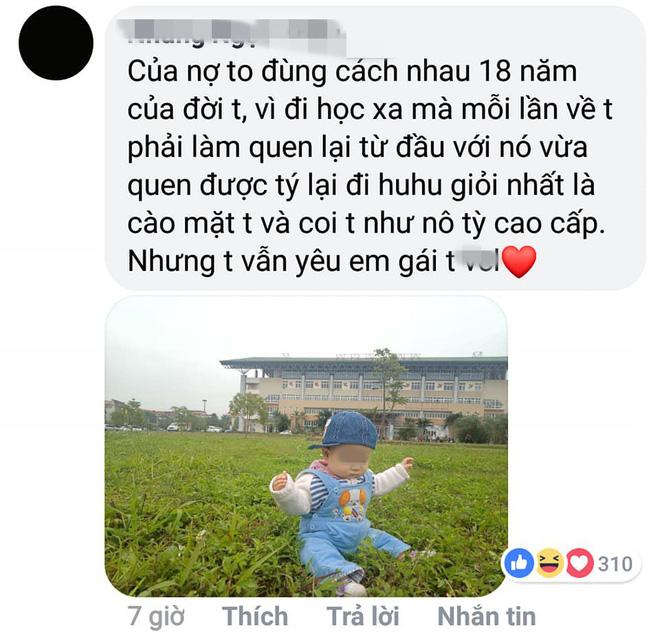Open the attached baby-on-grass photo
660x644 pixels.
(x=306, y=446)
